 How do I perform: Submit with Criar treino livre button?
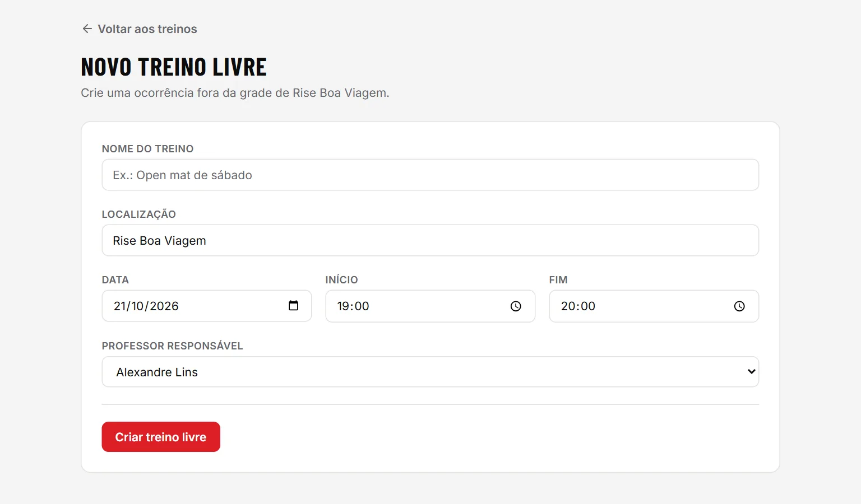[161, 437]
